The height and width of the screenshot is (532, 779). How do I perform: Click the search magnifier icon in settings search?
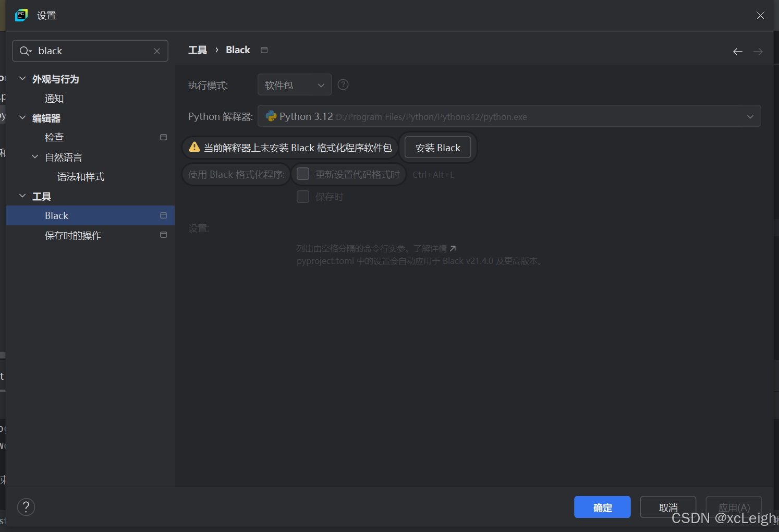point(25,51)
